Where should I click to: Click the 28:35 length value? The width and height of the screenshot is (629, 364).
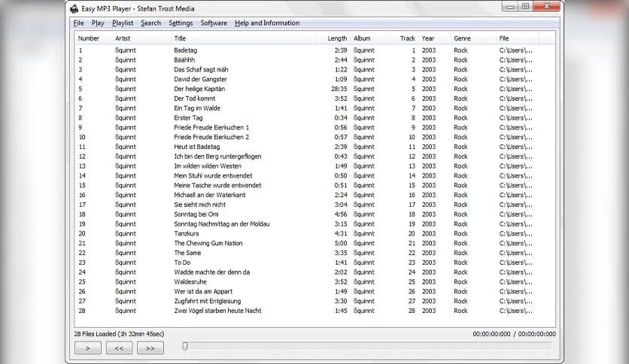tap(339, 89)
